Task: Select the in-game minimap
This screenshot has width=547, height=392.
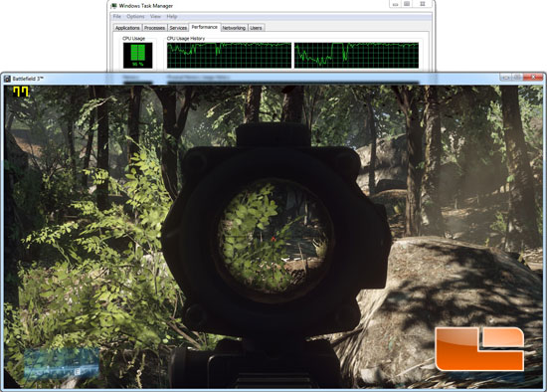Action: click(x=62, y=363)
